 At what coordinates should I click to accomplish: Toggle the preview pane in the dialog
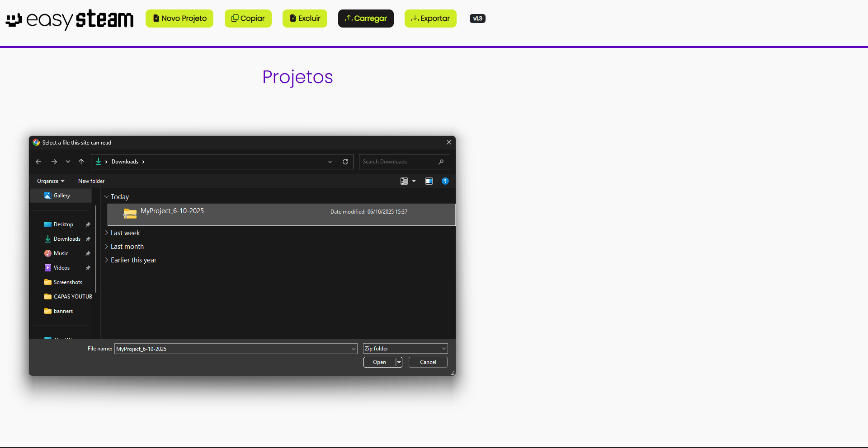click(429, 181)
